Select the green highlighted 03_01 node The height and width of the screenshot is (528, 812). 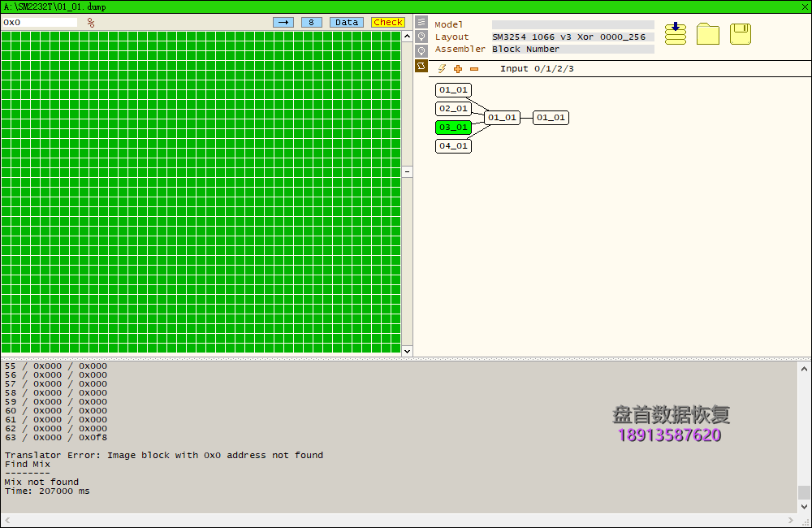pos(453,127)
